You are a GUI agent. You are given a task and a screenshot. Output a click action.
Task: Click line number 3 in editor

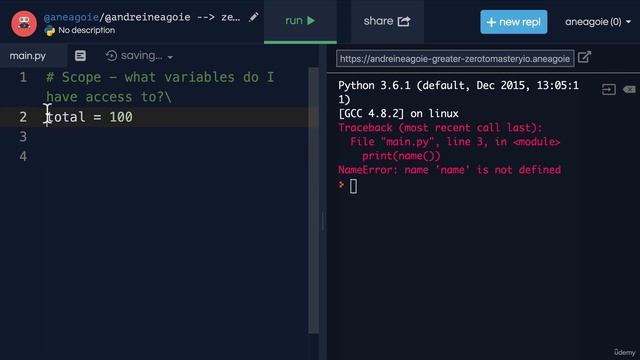tap(23, 137)
